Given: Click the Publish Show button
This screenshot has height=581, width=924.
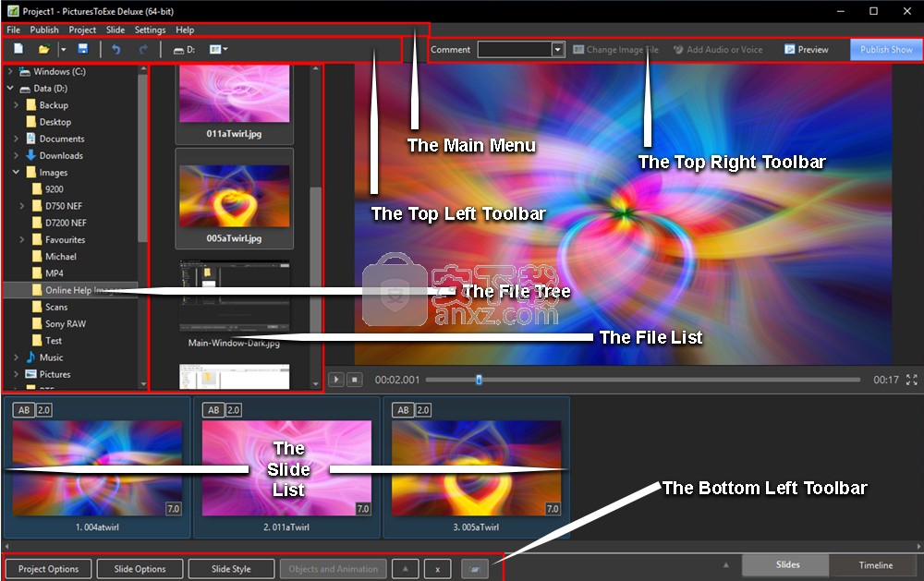Looking at the screenshot, I should (x=886, y=50).
